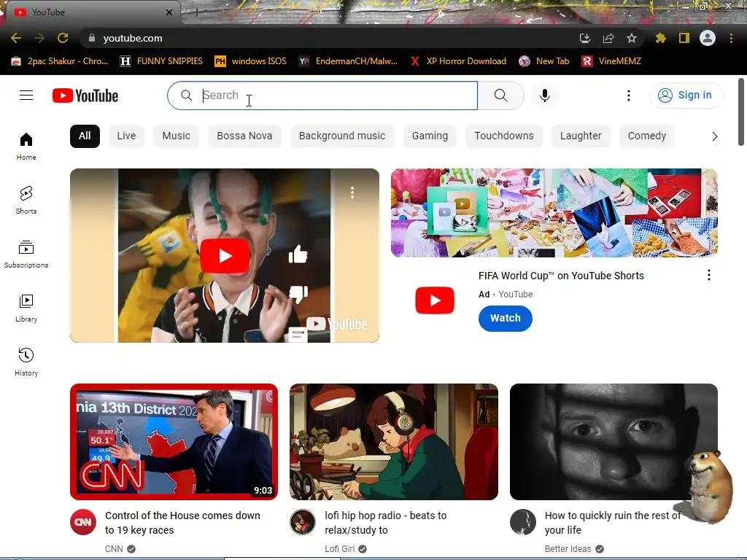
Task: Select the Bossa Nova filter chip
Action: 244,136
